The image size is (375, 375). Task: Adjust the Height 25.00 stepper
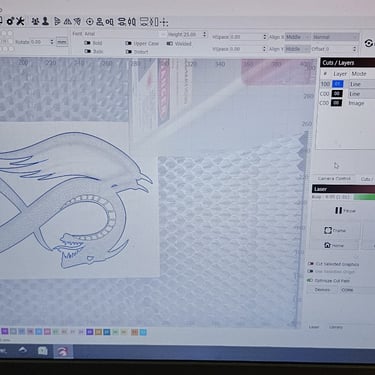[x=204, y=34]
